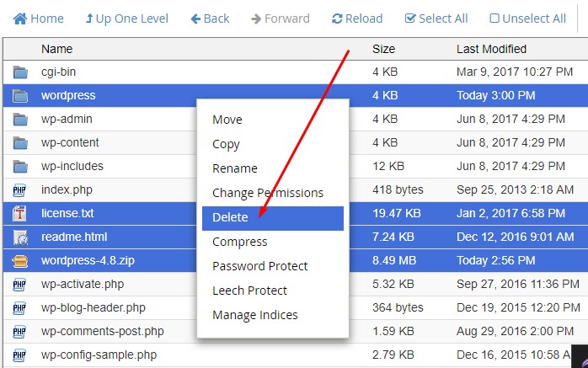This screenshot has width=588, height=368.
Task: Click the license.txt text file icon
Action: tap(19, 214)
